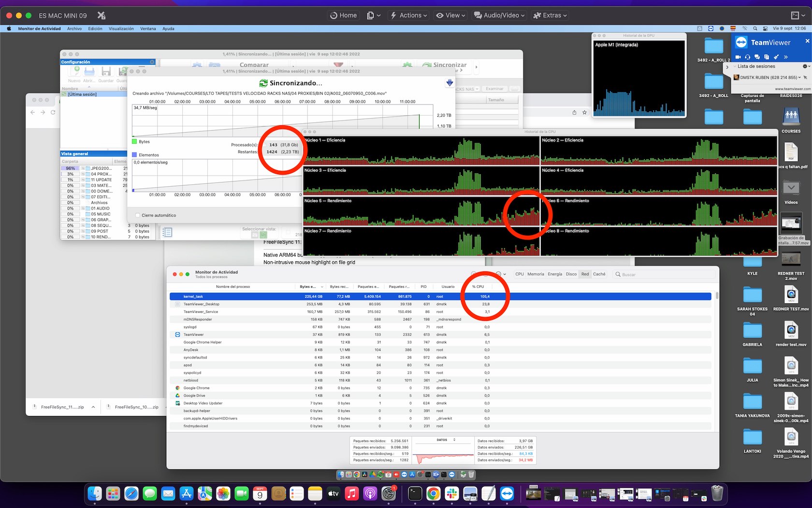Open Control Center icon in menu bar

(765, 29)
